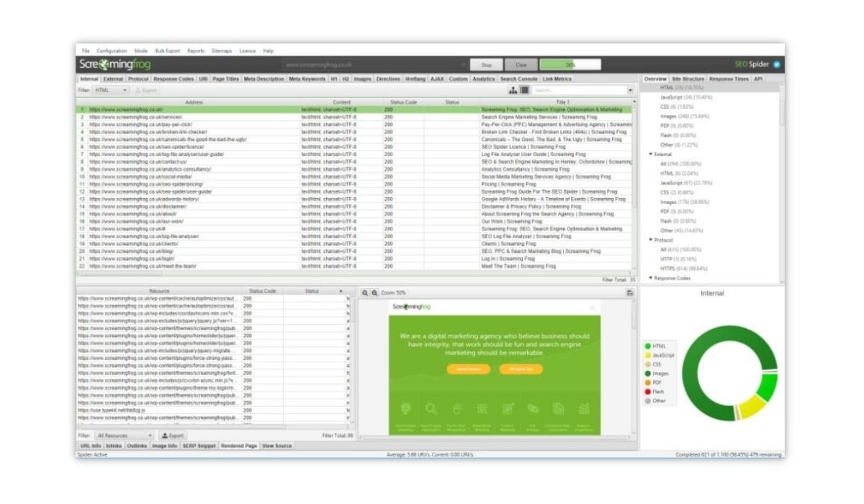The height and width of the screenshot is (504, 864).
Task: Click the Stop button
Action: pyautogui.click(x=486, y=65)
